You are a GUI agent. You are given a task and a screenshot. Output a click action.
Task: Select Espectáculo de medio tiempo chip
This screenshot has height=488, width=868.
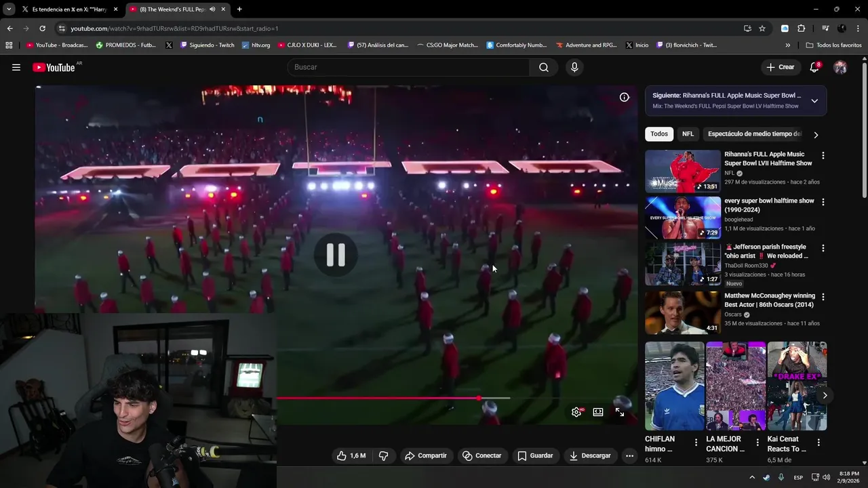coord(754,134)
